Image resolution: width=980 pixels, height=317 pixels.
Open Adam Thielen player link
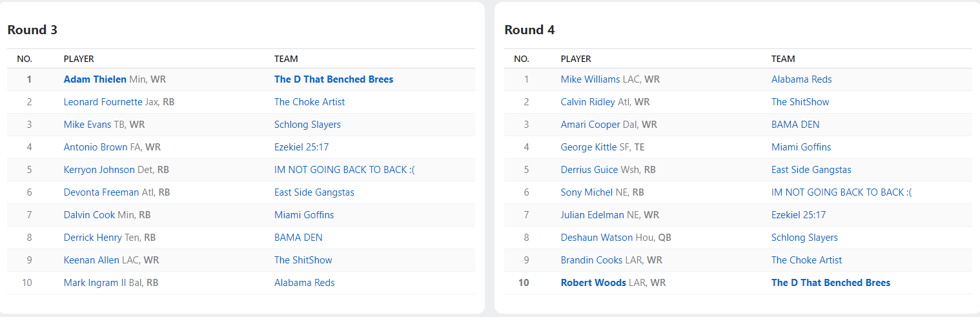(x=95, y=79)
